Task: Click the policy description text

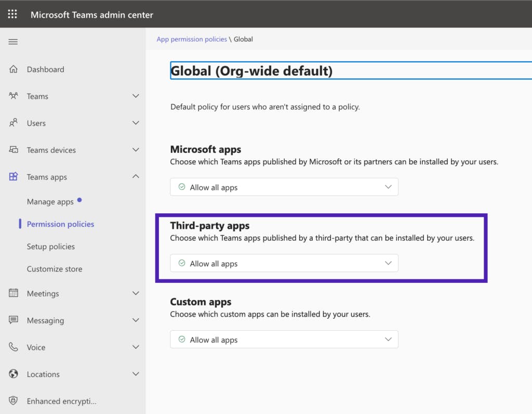Action: pyautogui.click(x=265, y=107)
